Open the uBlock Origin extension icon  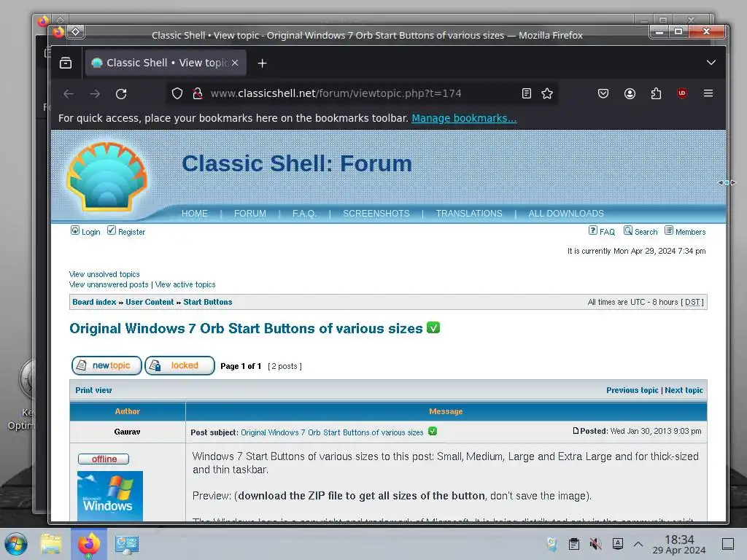click(682, 93)
